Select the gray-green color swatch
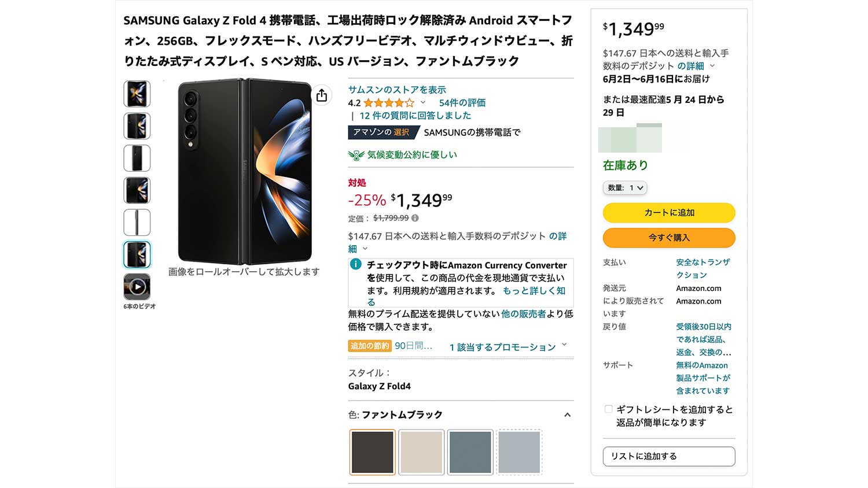This screenshot has height=488, width=868. click(470, 452)
